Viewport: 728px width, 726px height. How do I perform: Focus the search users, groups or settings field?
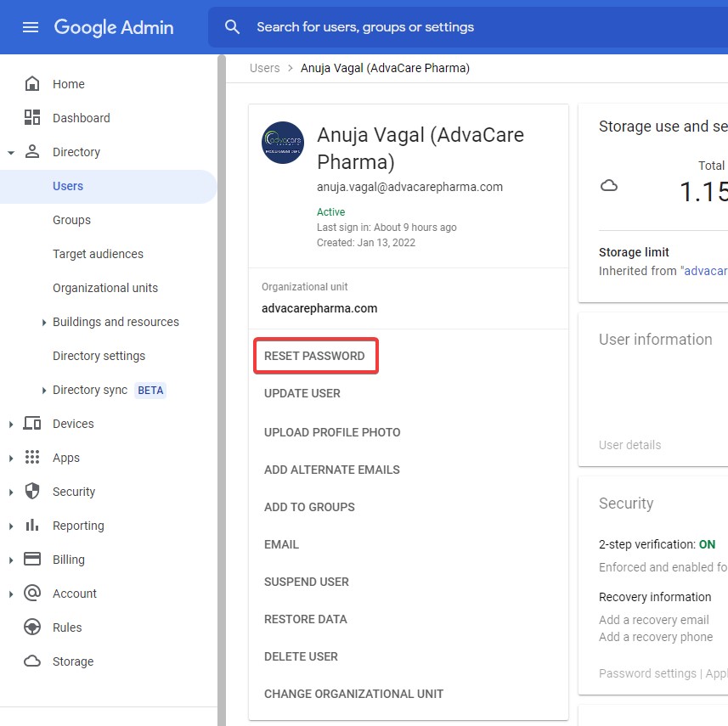(x=468, y=27)
